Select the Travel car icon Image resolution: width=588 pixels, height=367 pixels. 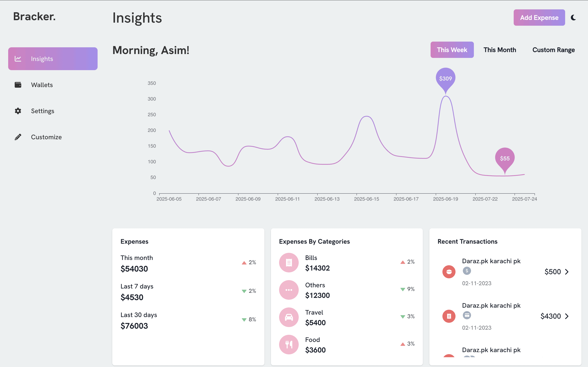[288, 317]
